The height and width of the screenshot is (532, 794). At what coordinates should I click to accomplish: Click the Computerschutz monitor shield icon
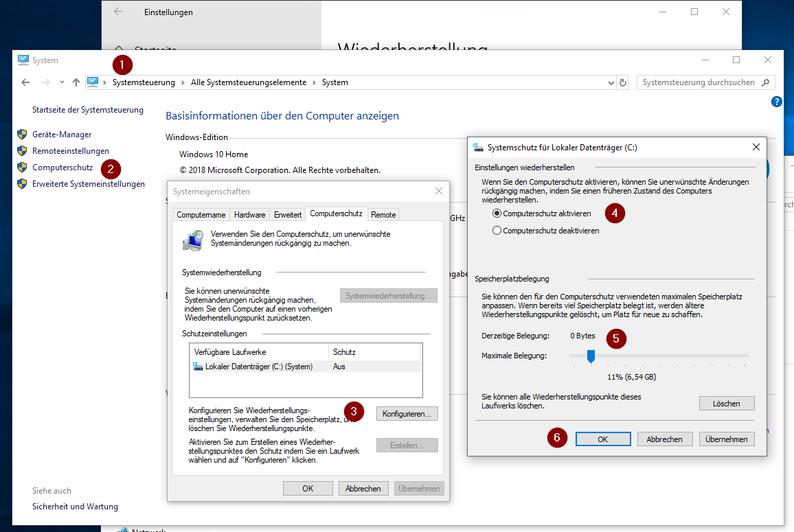[x=193, y=240]
